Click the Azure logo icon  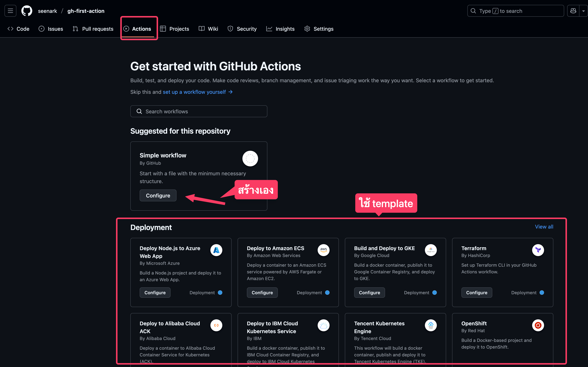click(216, 250)
